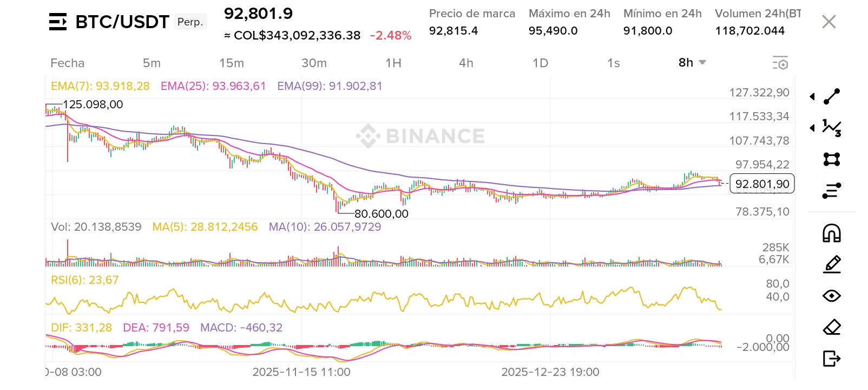Select the 5m timeframe
Viewport: 868px width, 390px height.
[x=152, y=63]
